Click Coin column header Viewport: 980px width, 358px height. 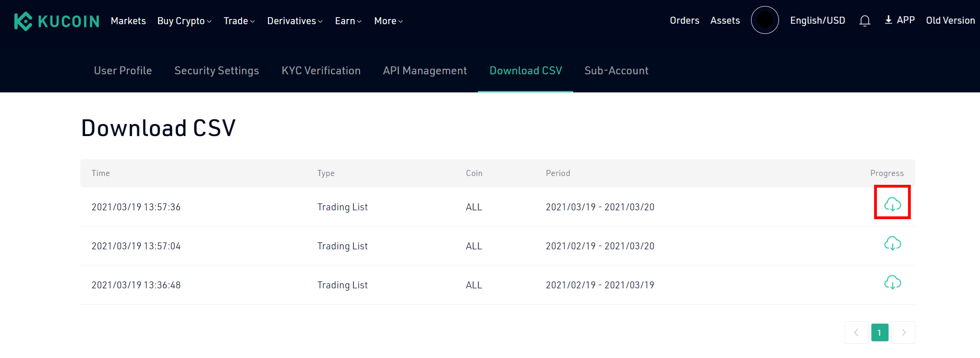coord(474,173)
